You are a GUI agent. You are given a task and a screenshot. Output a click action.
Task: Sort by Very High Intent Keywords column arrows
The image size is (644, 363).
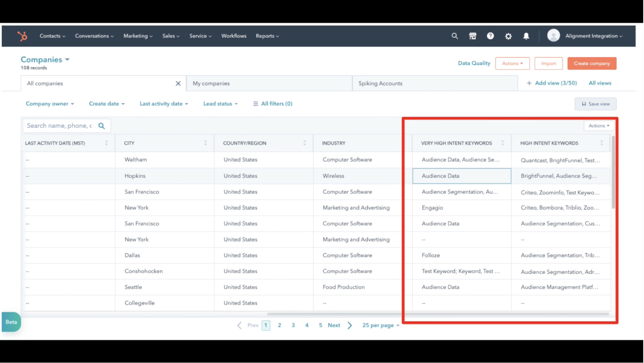pyautogui.click(x=503, y=143)
